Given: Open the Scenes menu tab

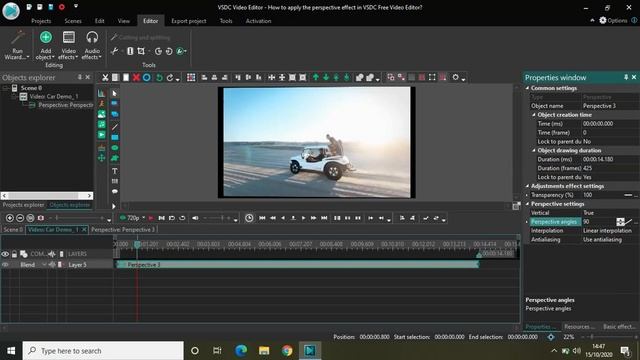Looking at the screenshot, I should click(x=73, y=21).
